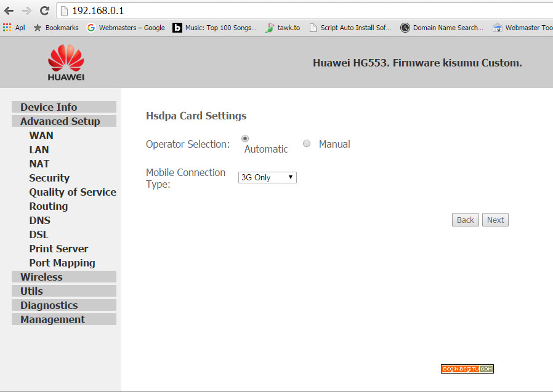The width and height of the screenshot is (553, 392).
Task: Open the DNS submenu
Action: pyautogui.click(x=40, y=220)
